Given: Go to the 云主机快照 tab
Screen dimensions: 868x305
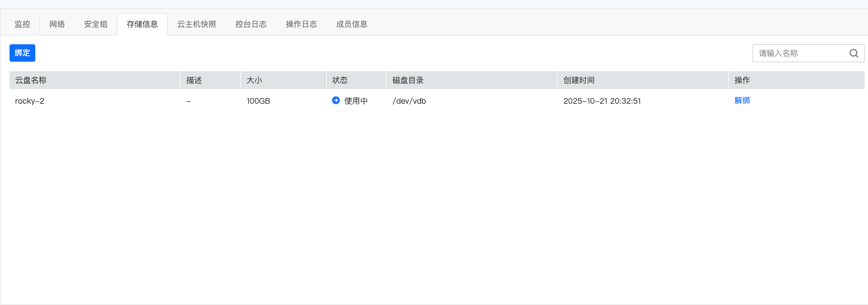Looking at the screenshot, I should click(197, 24).
